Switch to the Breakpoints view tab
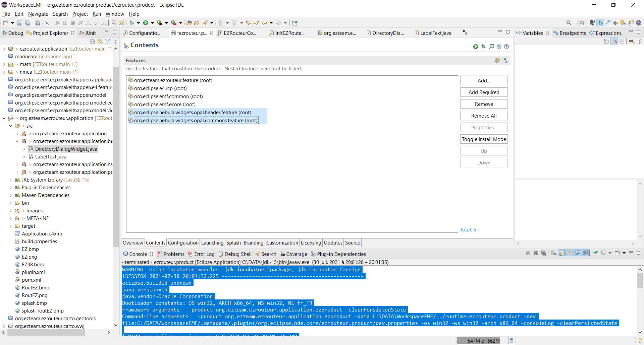This screenshot has height=345, width=644. pyautogui.click(x=570, y=33)
